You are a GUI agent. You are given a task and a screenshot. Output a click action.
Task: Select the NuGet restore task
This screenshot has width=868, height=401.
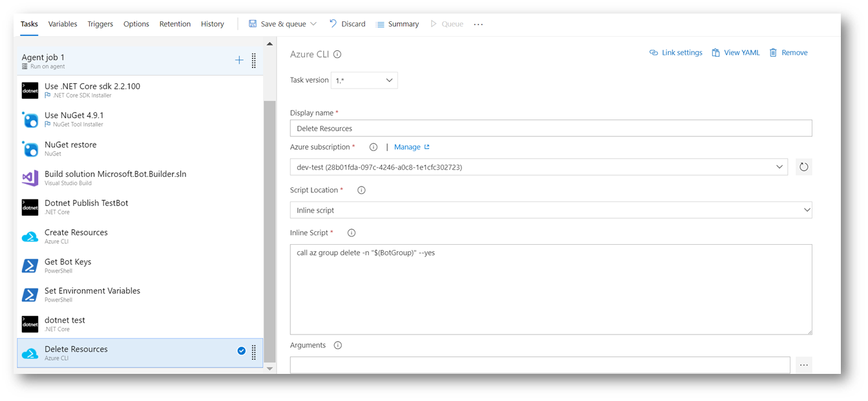pos(140,149)
